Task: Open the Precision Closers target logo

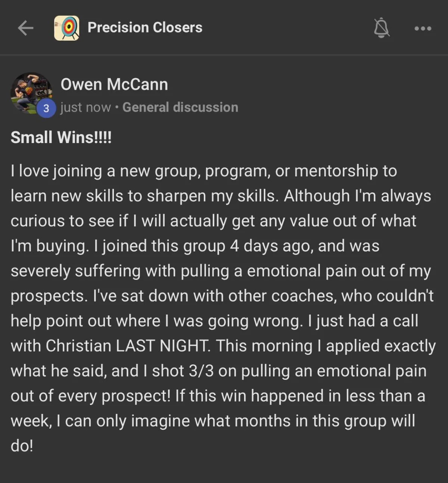Action: [x=66, y=28]
